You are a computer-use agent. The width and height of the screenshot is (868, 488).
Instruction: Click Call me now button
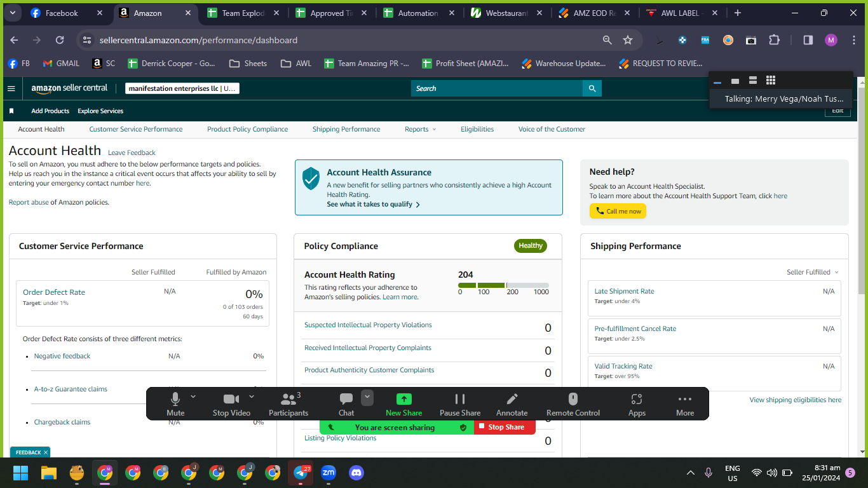(x=618, y=211)
